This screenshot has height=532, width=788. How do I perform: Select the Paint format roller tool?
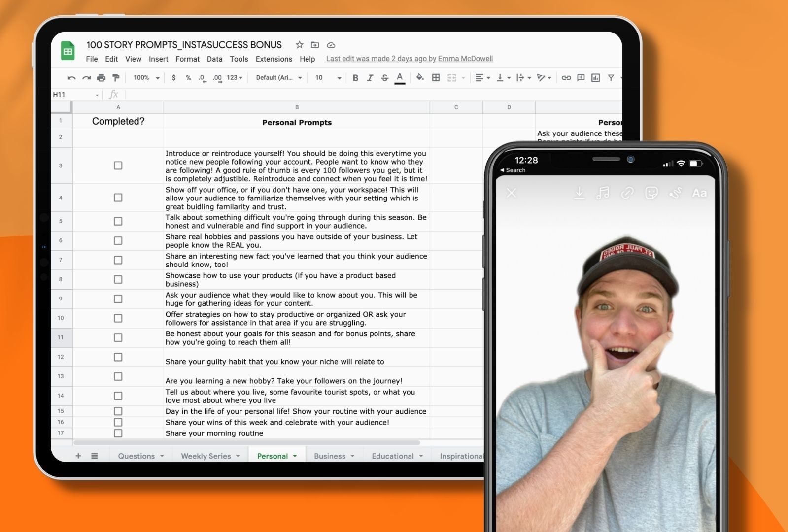(x=116, y=78)
